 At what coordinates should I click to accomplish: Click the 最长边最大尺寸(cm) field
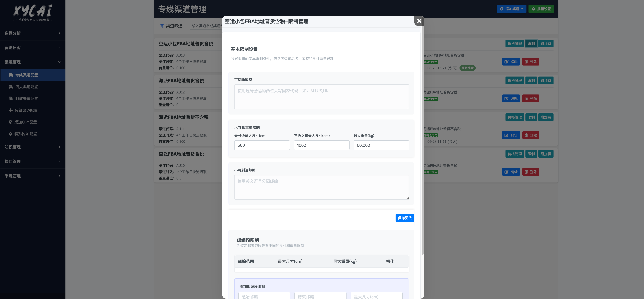pyautogui.click(x=262, y=145)
